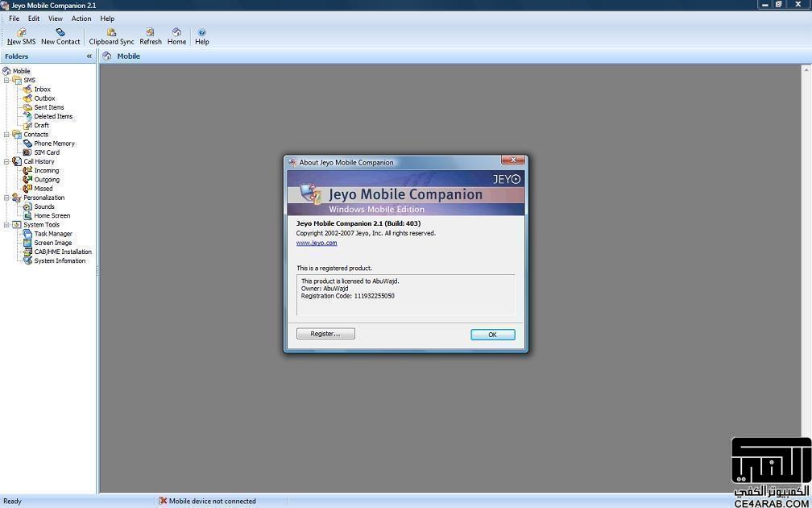Click the Phone Memory icon
Viewport: 812px width, 508px height.
(27, 144)
